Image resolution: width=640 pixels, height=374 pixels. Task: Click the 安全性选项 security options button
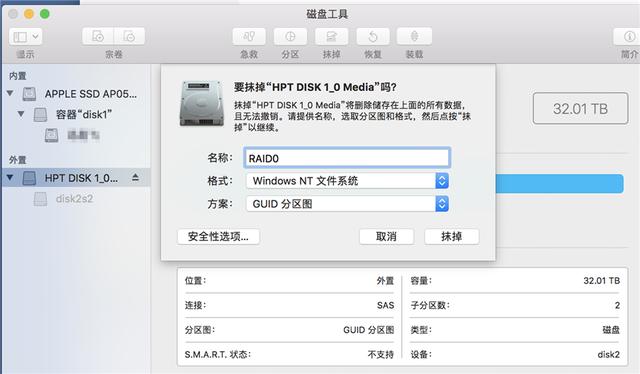pyautogui.click(x=218, y=236)
